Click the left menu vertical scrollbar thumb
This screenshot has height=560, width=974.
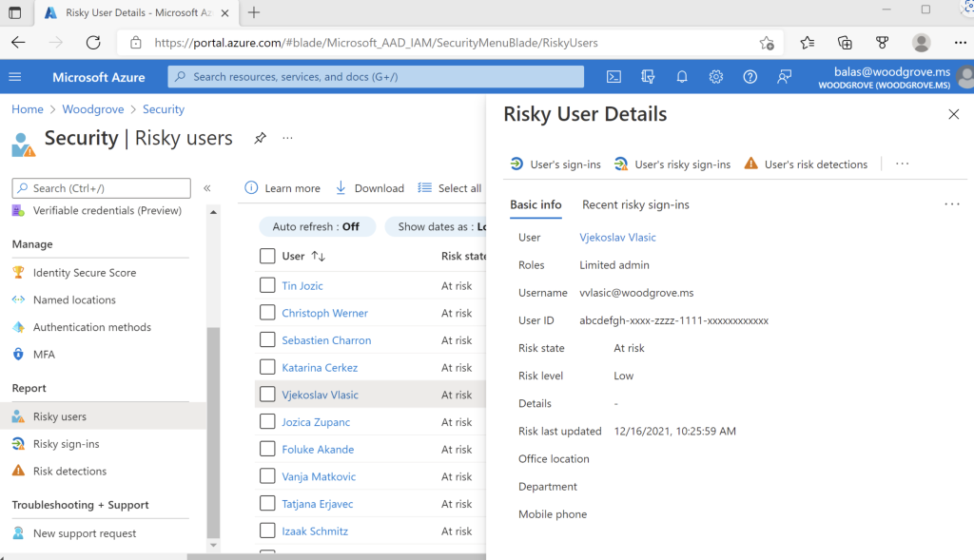213,432
